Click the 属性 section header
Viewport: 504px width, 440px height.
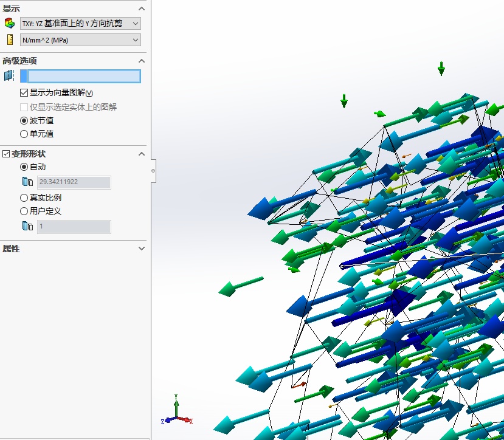pyautogui.click(x=74, y=249)
